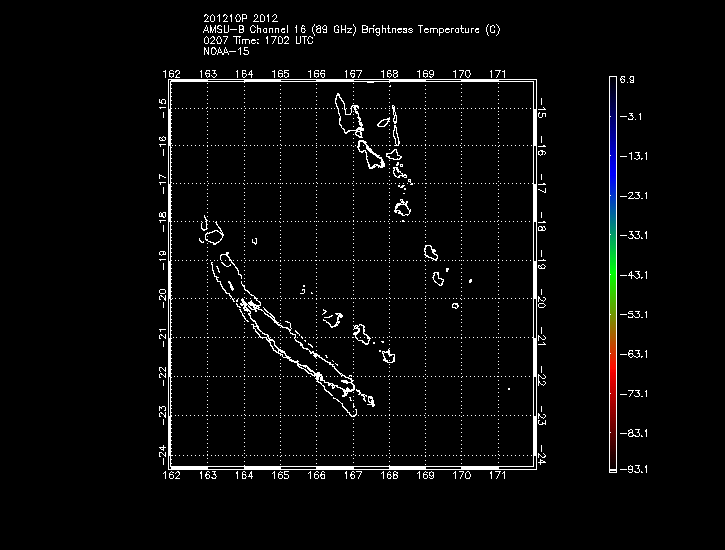Click the -73.1 color scale label
The image size is (725, 550).
pos(634,394)
